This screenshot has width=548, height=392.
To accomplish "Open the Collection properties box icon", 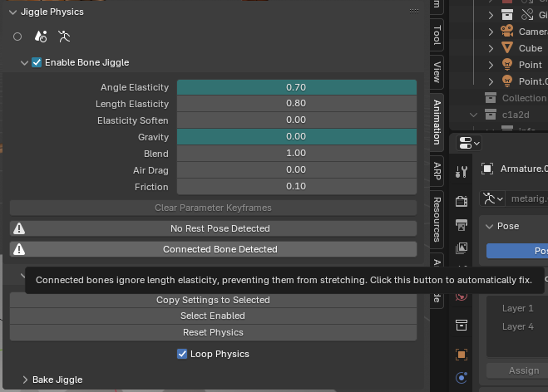I will coord(462,325).
